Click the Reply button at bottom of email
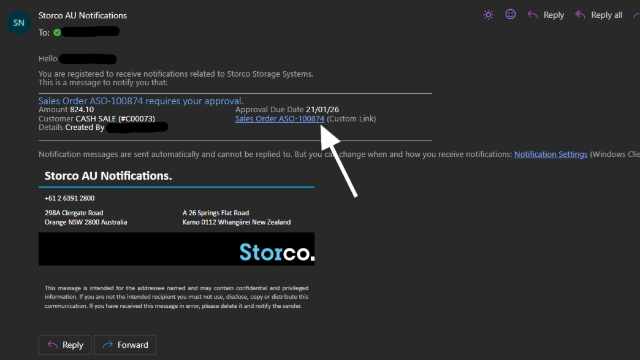 click(x=65, y=345)
